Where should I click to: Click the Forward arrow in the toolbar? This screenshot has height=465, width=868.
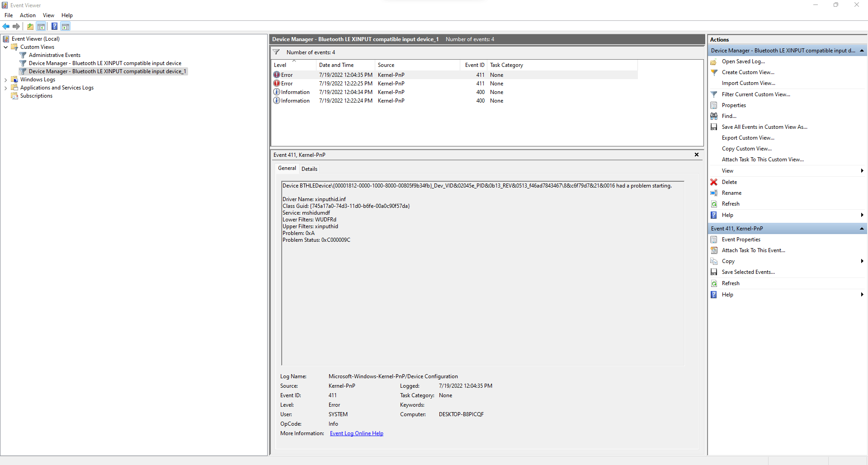pyautogui.click(x=16, y=26)
